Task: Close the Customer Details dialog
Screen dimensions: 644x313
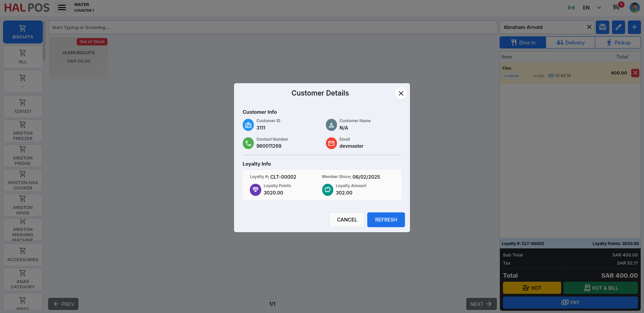Action: click(x=401, y=93)
